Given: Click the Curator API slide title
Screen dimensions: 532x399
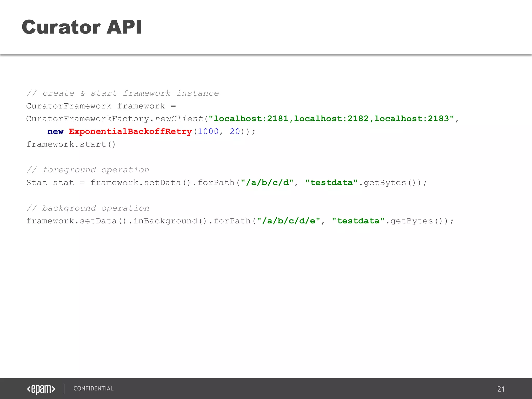Looking at the screenshot, I should 82,27.
